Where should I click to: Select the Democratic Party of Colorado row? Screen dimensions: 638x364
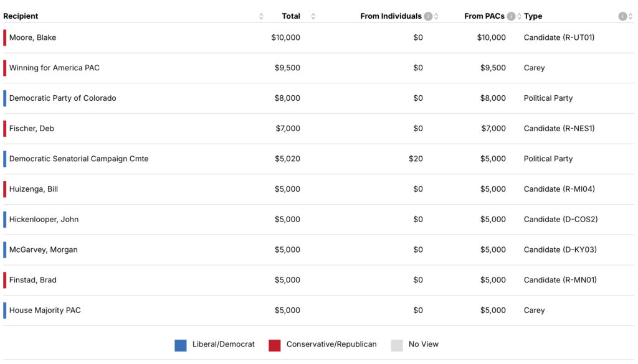click(62, 98)
